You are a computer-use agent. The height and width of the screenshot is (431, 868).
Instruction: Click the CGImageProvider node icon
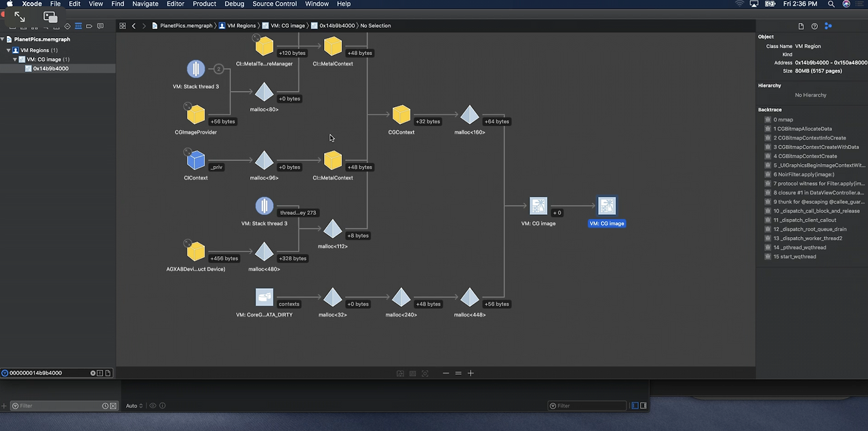[x=196, y=115]
